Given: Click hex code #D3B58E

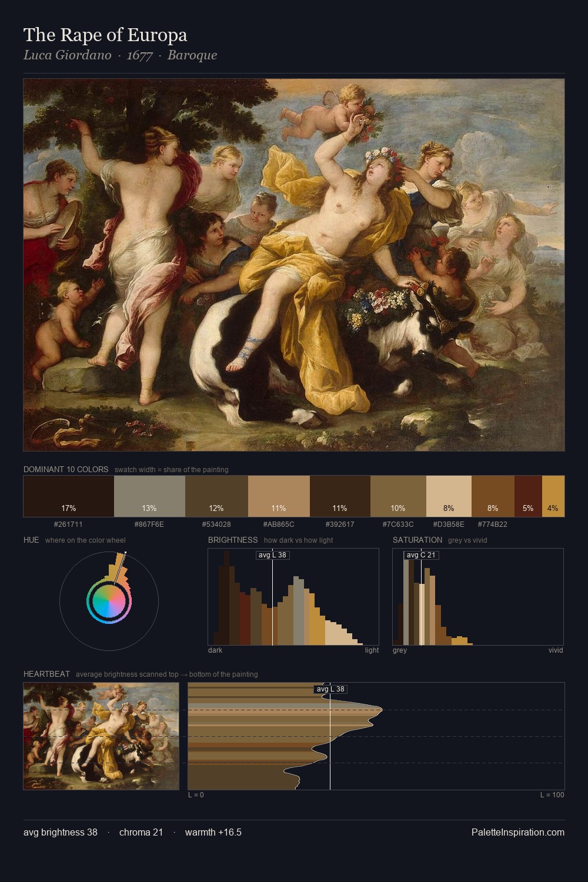Looking at the screenshot, I should coord(449,524).
